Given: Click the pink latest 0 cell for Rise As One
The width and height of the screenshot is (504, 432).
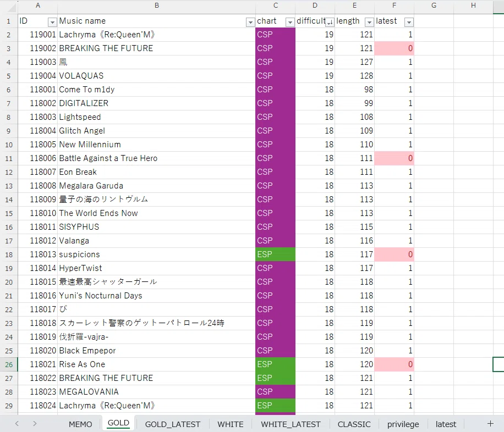Looking at the screenshot, I should click(394, 364).
